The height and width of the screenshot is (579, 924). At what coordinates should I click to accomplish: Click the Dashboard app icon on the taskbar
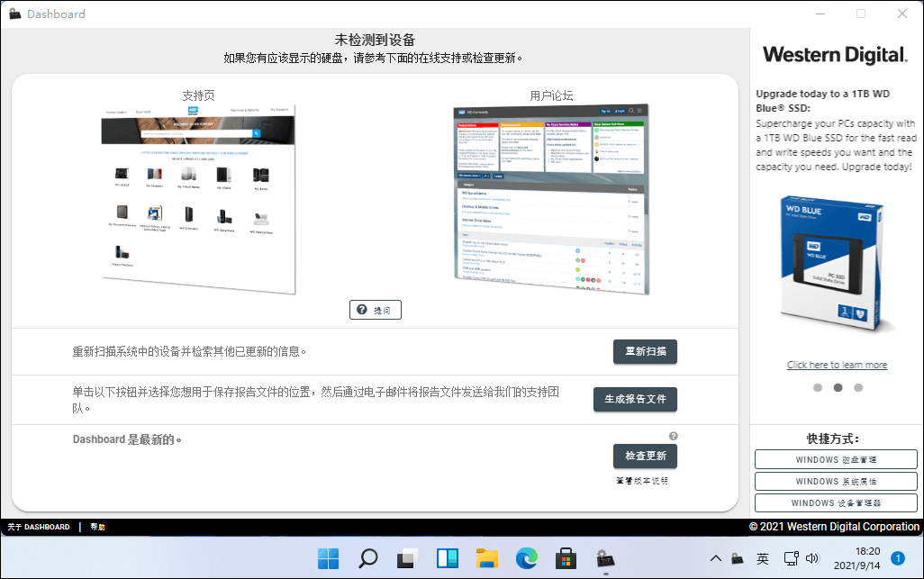pyautogui.click(x=605, y=558)
